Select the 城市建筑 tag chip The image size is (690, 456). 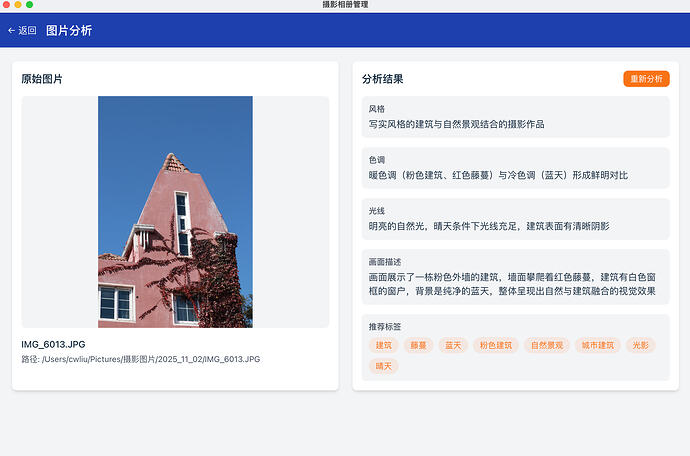point(598,345)
